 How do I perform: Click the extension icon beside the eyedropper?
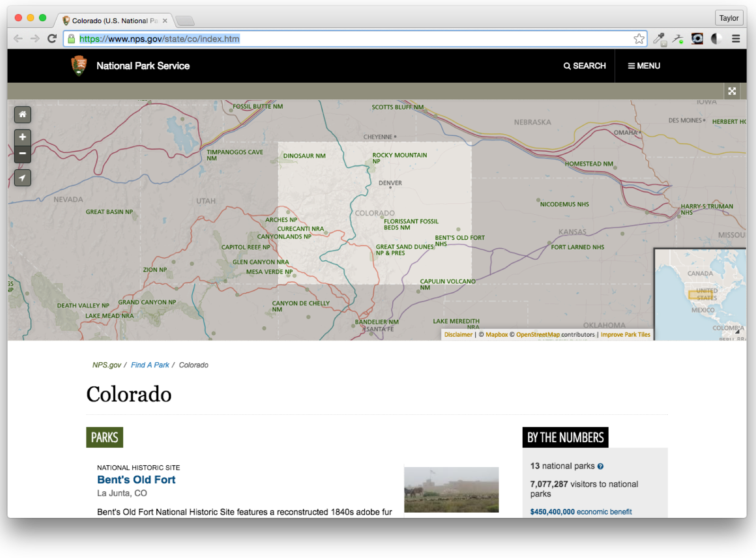tap(679, 39)
